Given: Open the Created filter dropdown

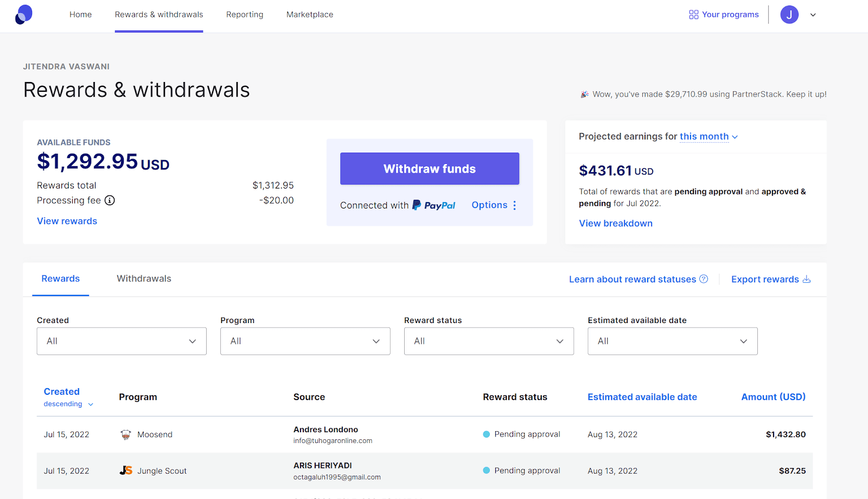Looking at the screenshot, I should tap(121, 341).
